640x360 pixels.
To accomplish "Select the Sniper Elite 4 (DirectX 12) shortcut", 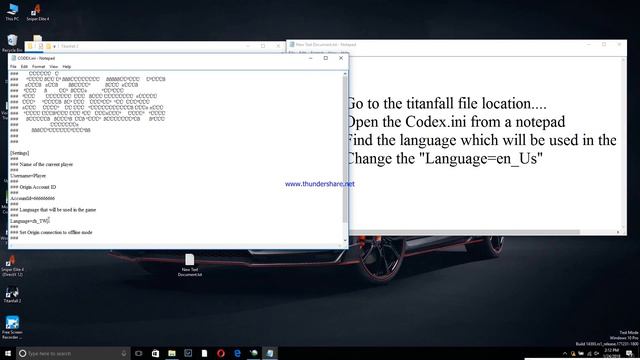I will [x=12, y=266].
